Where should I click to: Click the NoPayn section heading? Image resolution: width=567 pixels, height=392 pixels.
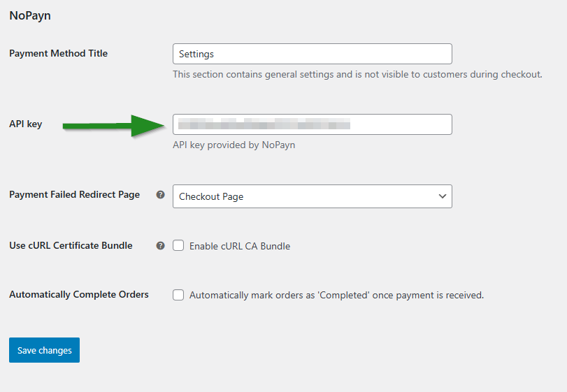[x=30, y=15]
